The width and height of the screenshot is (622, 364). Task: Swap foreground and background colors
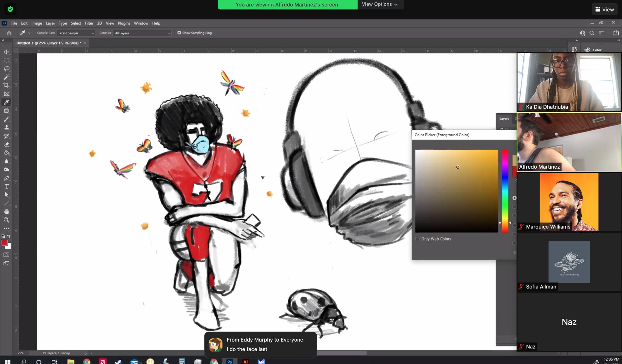(9, 236)
